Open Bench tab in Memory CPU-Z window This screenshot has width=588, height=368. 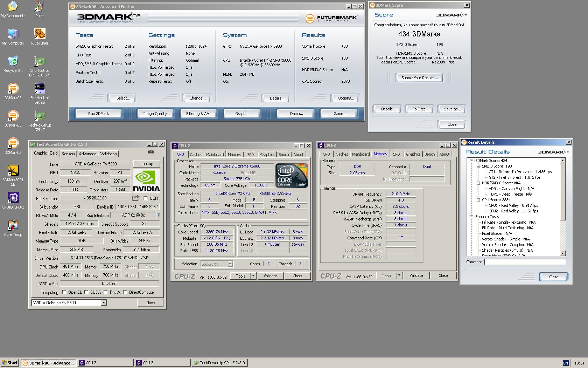coord(429,154)
